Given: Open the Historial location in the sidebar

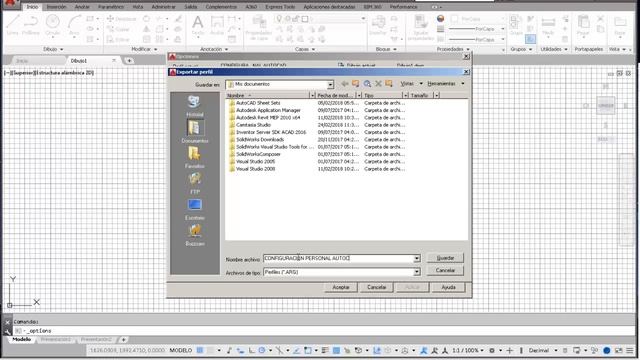Looking at the screenshot, I should pos(195,106).
